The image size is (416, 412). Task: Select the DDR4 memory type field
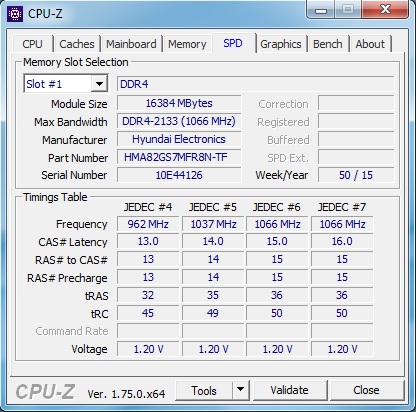click(x=255, y=84)
